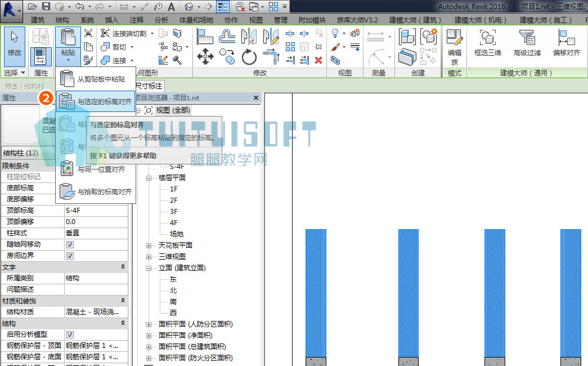Toggle the 房间边界 checkbox
588x366 pixels.
pos(70,256)
